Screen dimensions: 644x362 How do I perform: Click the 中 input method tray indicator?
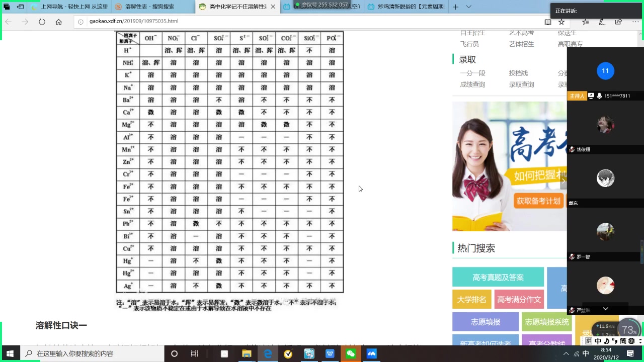(x=586, y=354)
